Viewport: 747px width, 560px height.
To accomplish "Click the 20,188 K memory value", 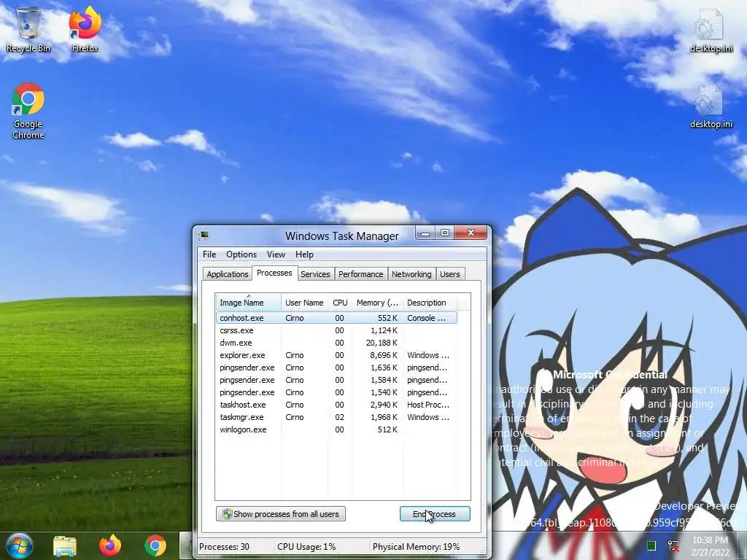I will click(x=382, y=343).
